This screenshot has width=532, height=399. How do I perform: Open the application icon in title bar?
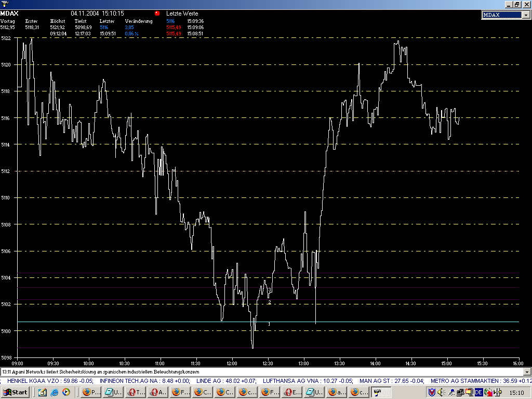click(4, 4)
